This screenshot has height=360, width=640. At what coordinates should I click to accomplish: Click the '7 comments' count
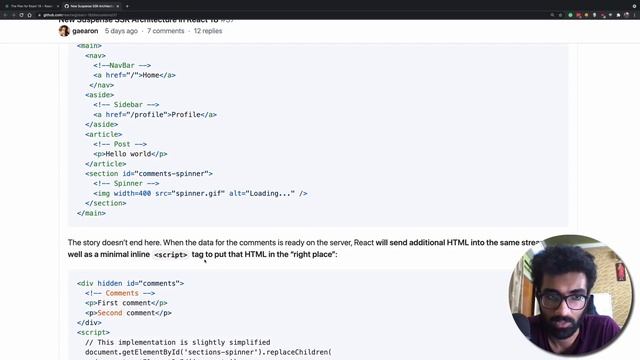pos(166,31)
